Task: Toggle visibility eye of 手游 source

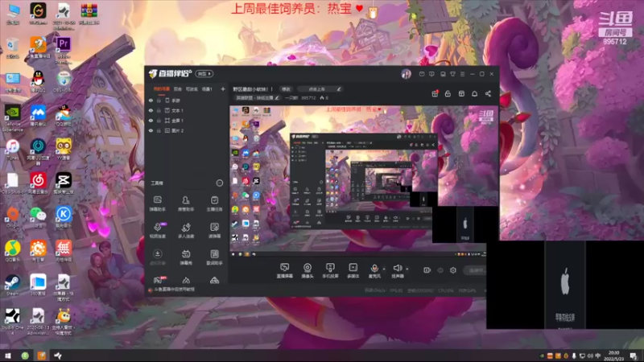Action: coord(151,101)
